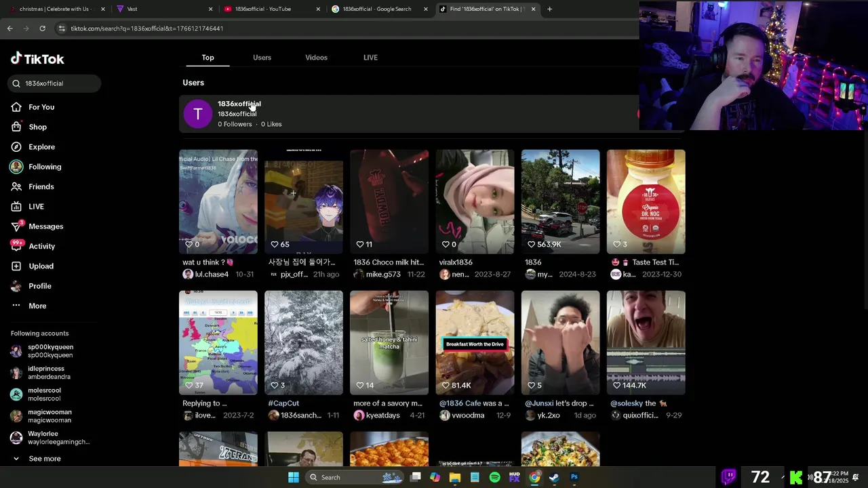
Task: Switch to christmas Celebrate with Us tab
Action: [55, 9]
